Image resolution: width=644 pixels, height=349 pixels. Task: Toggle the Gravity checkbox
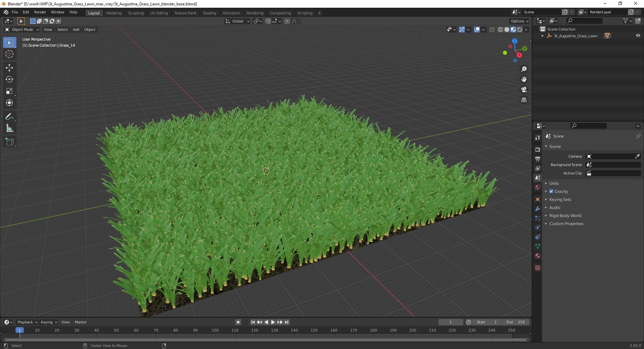[x=551, y=192]
